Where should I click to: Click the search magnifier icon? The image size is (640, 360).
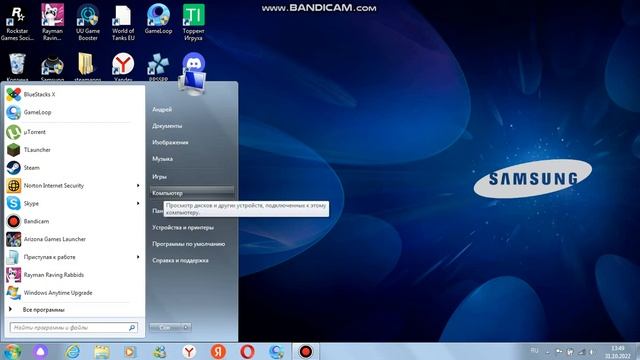[132, 327]
